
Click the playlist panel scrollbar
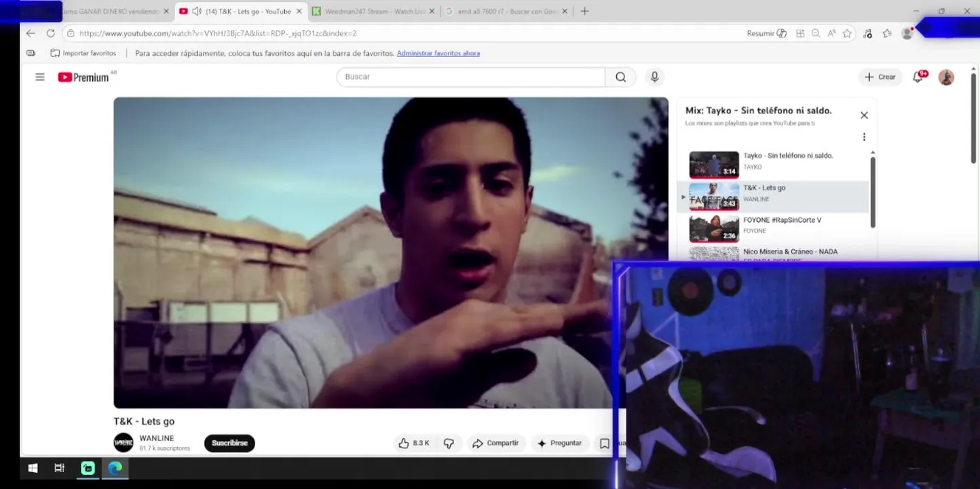[873, 193]
